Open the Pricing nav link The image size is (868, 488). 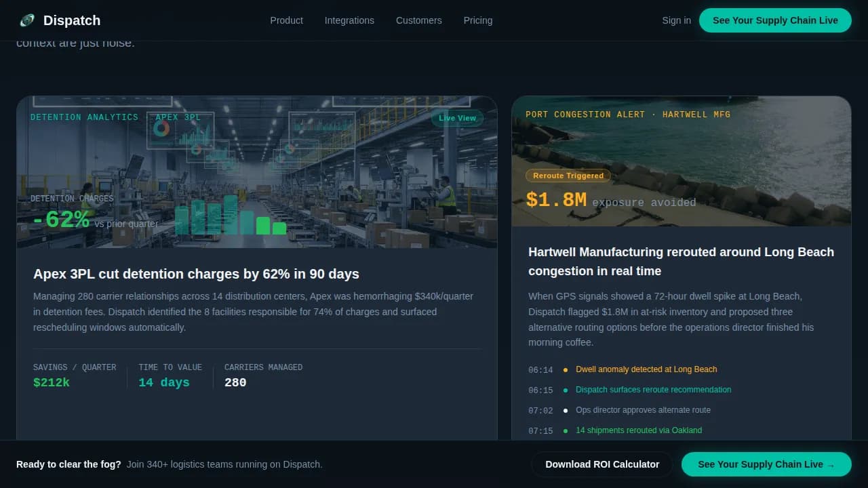[478, 20]
